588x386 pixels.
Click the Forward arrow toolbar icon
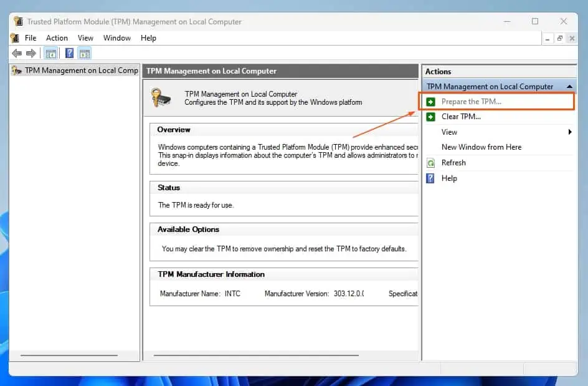click(x=31, y=54)
